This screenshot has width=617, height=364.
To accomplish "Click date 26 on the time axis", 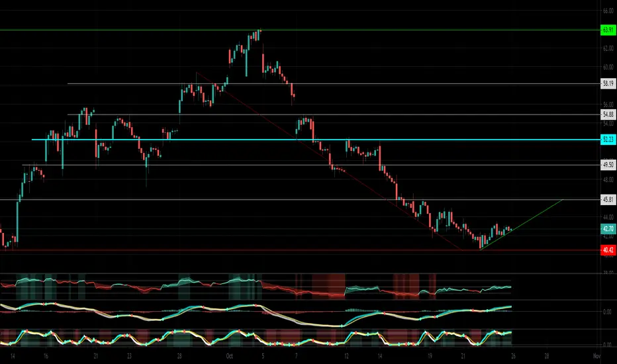I will 513,357.
